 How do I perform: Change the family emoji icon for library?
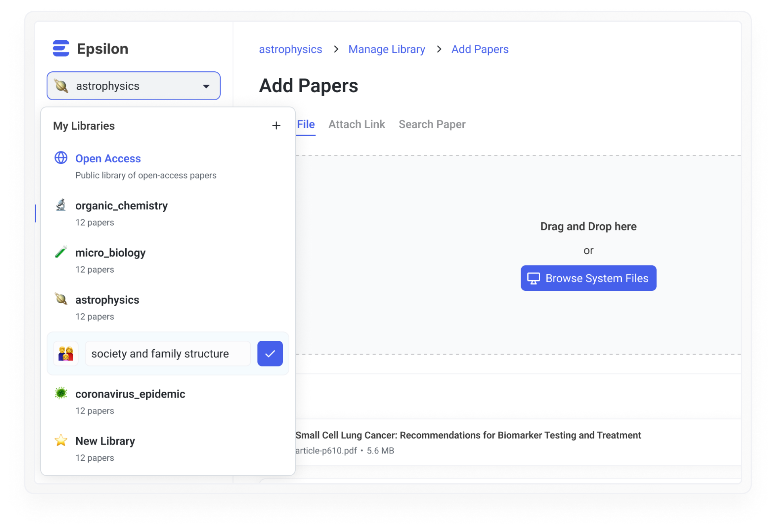(x=66, y=354)
